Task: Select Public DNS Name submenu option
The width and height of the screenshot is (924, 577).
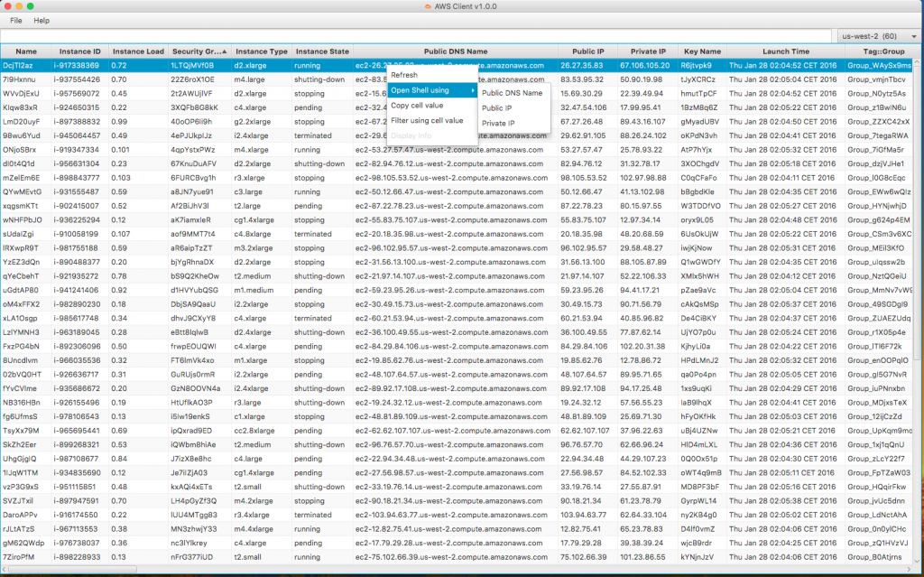Action: pyautogui.click(x=513, y=93)
